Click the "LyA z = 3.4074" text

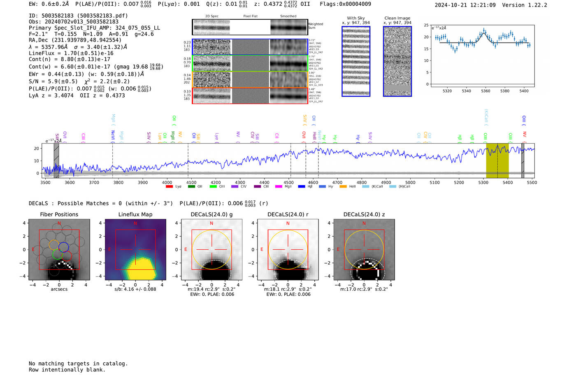point(51,95)
